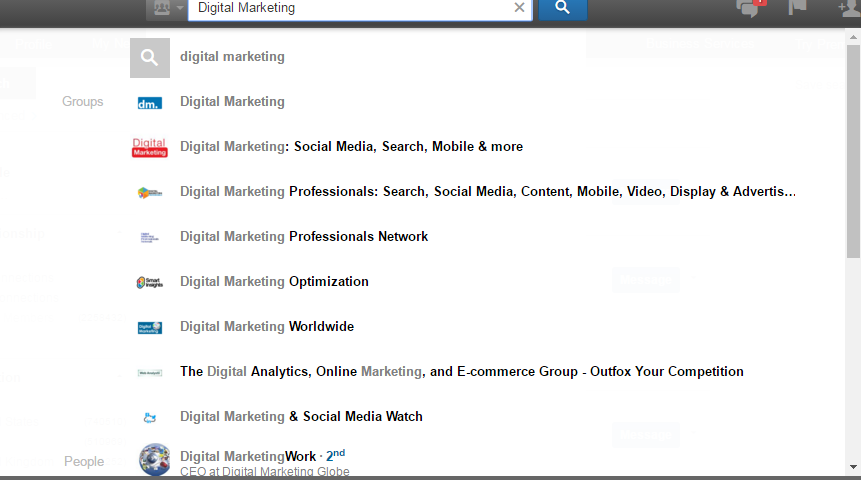Click the vertical scrollbar thumb
Viewport: 861px width, 480px height.
(x=853, y=151)
